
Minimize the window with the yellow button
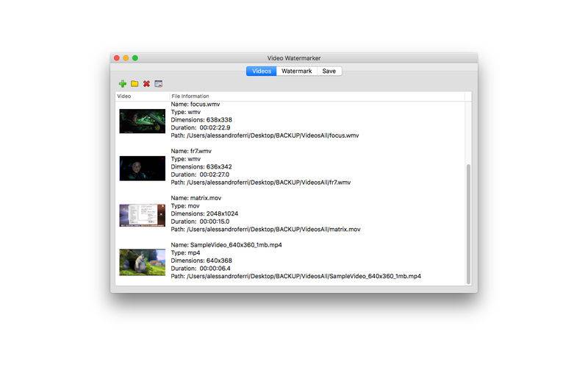click(x=126, y=58)
